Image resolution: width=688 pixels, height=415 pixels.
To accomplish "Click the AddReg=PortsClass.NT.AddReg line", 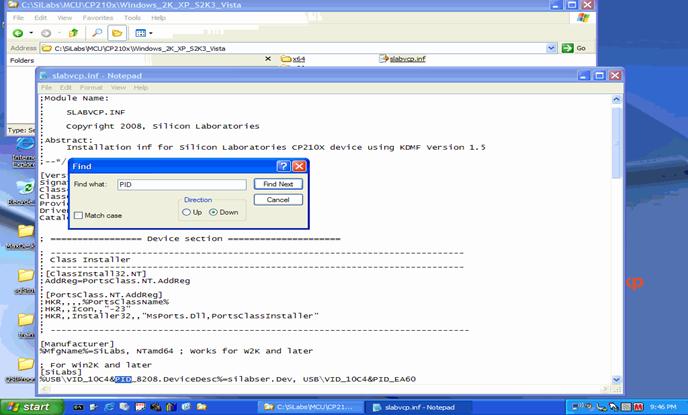I will tap(118, 281).
